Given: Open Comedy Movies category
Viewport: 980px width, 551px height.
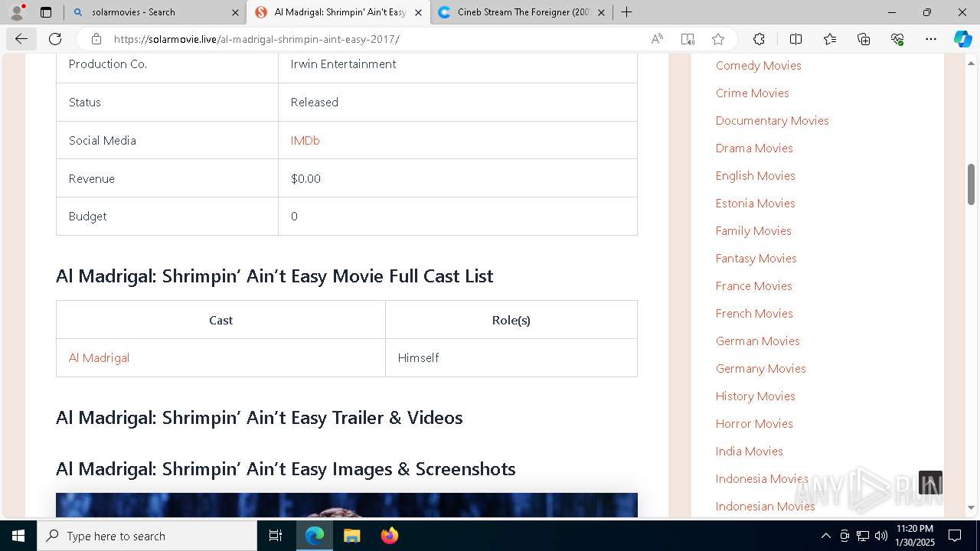Looking at the screenshot, I should click(x=758, y=66).
